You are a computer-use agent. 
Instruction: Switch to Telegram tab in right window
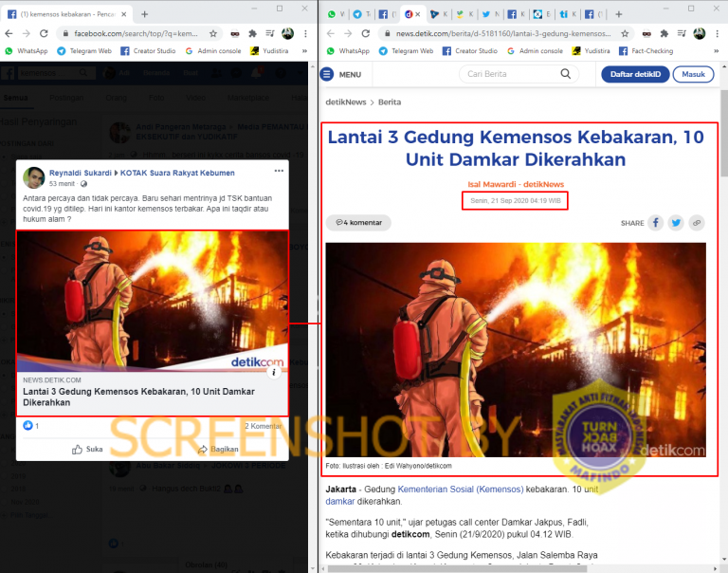pos(362,14)
